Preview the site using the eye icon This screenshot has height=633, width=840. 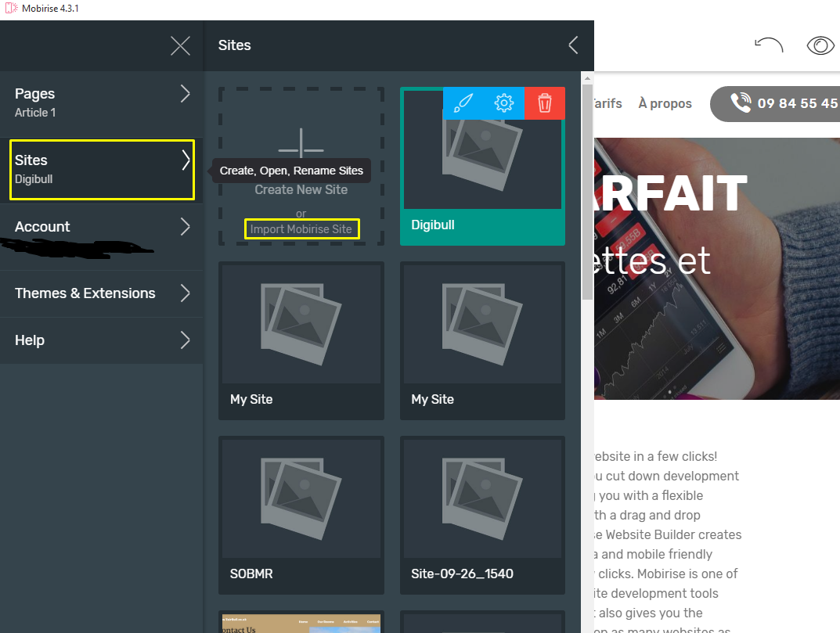pos(820,45)
